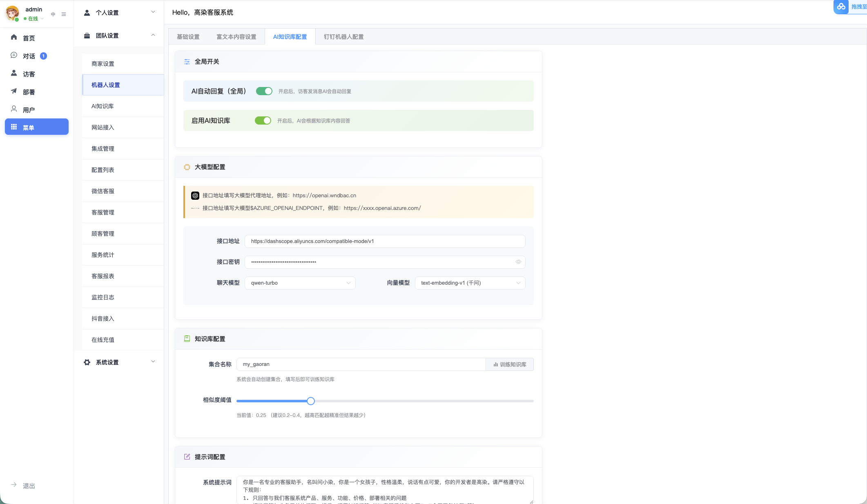Open 顾客管理 menu item

click(x=123, y=234)
